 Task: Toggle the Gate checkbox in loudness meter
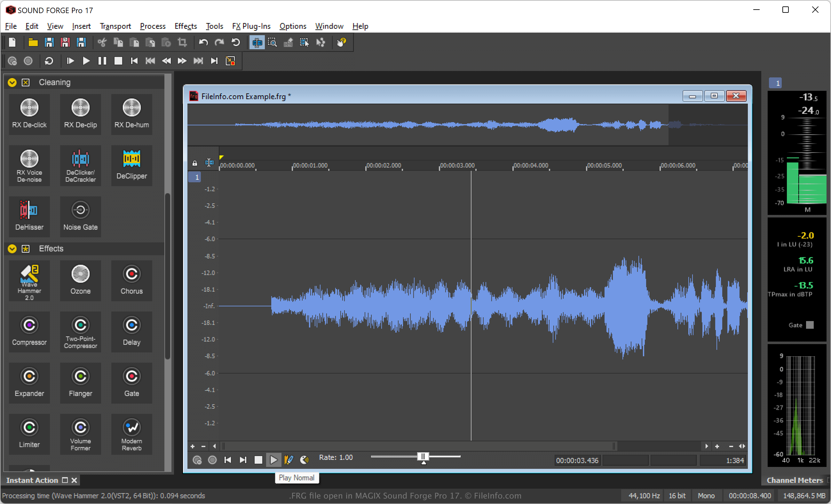(810, 325)
